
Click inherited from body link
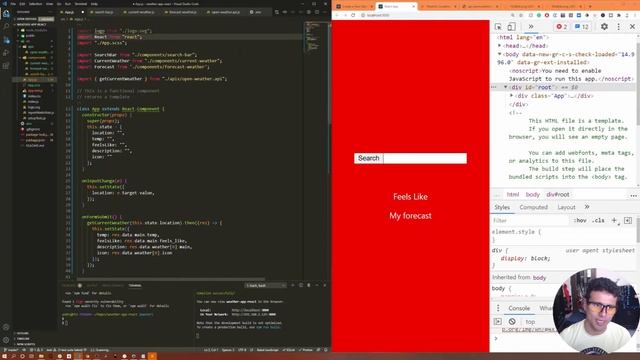point(539,278)
